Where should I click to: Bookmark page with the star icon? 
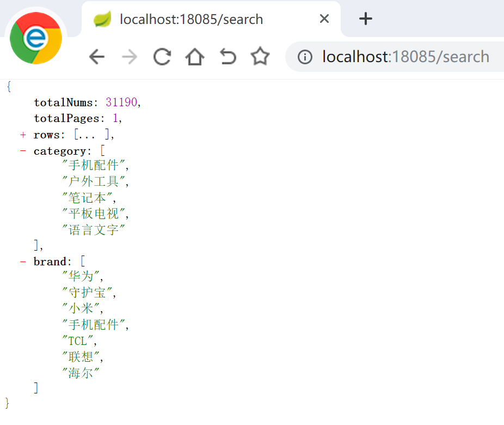click(260, 56)
